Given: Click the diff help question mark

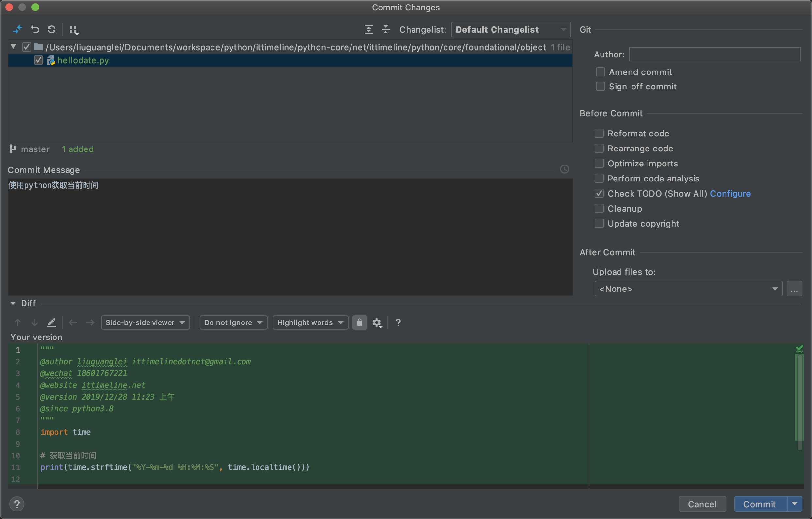Looking at the screenshot, I should [x=398, y=323].
